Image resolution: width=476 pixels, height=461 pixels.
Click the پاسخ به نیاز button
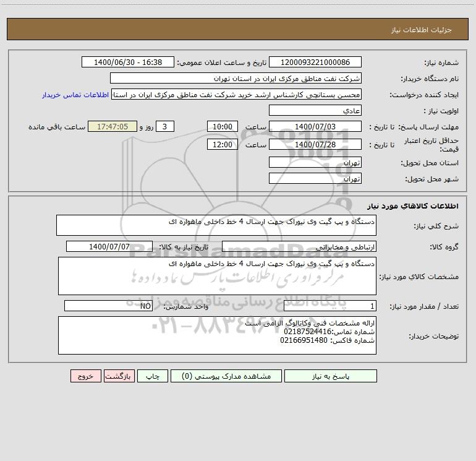coord(331,376)
